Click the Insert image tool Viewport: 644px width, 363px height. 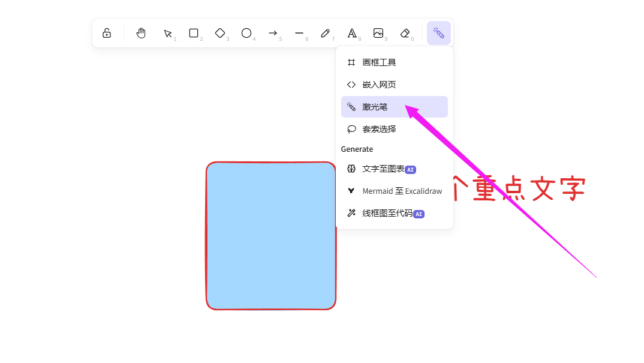378,33
